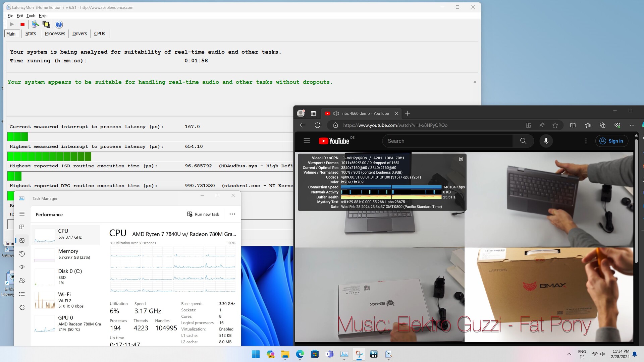This screenshot has height=362, width=644.
Task: Add page to favorites star icon
Action: click(x=555, y=125)
